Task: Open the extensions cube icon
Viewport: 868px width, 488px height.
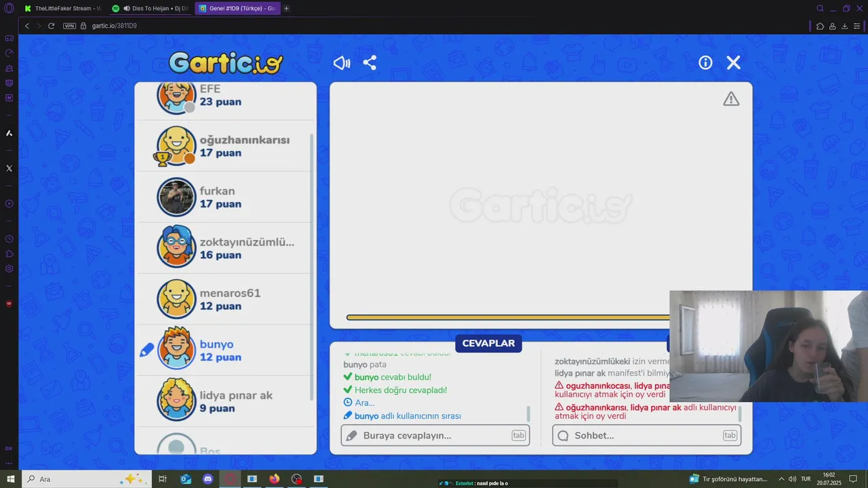Action: point(821,26)
